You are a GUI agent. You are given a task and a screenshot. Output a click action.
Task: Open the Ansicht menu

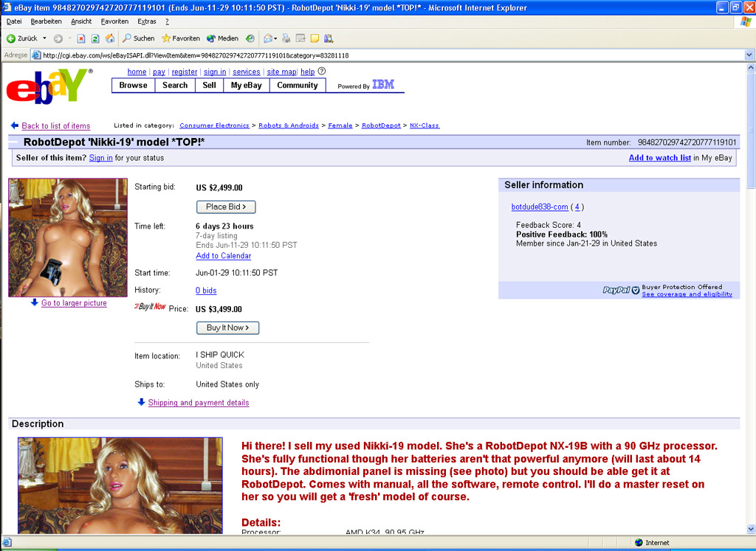[x=81, y=21]
